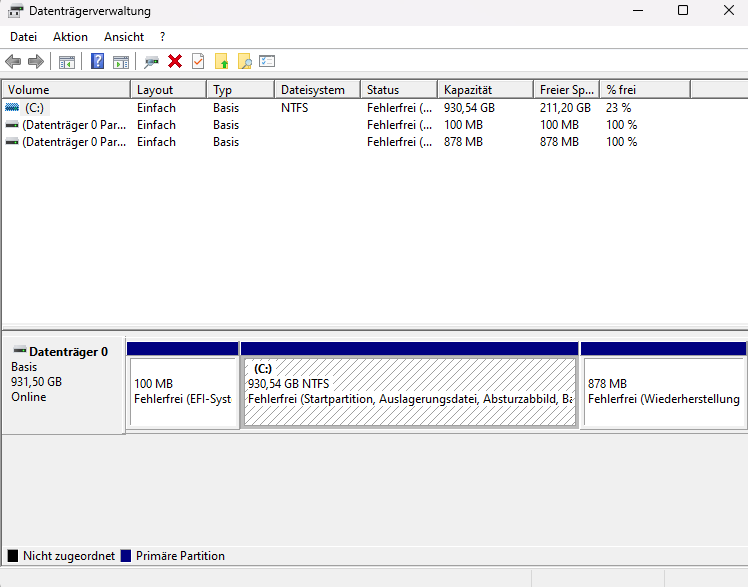
Task: Click the 878 MB value in Kapazität column
Action: tap(463, 142)
